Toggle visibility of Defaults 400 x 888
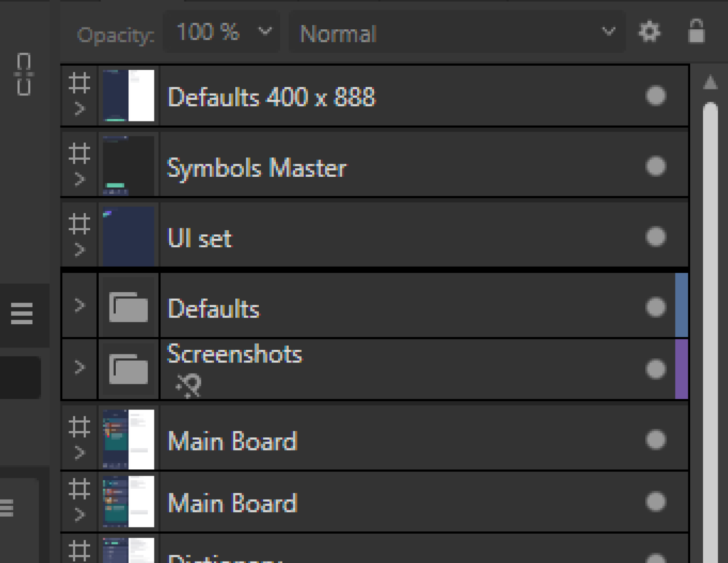Viewport: 728px width, 563px height. [656, 96]
